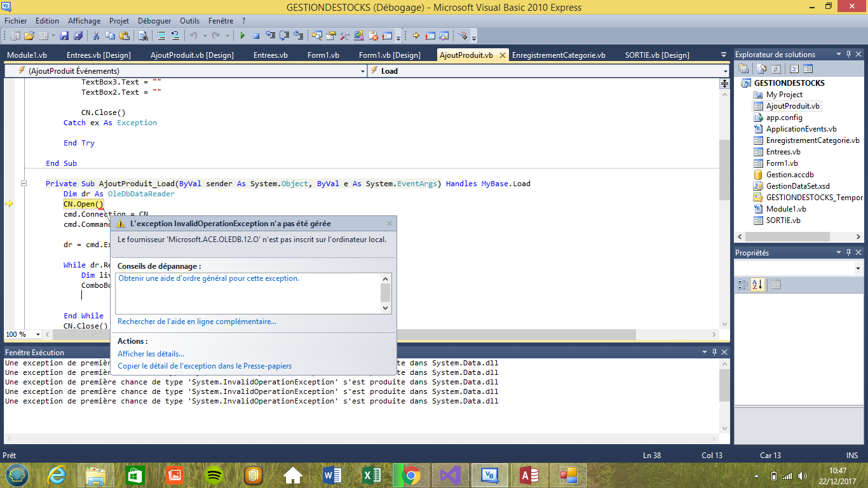Click the Find binoculars toolbar icon
Screen dimensions: 868x488
(x=143, y=36)
